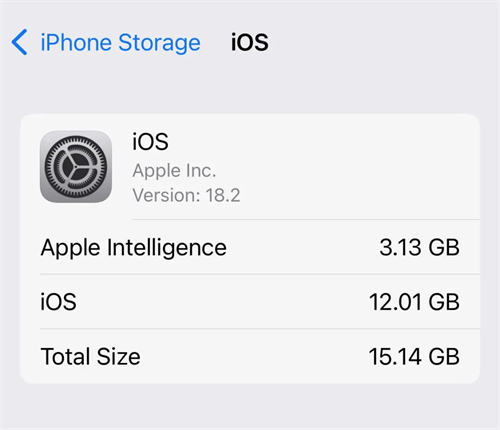Click the center hub of gear icon
Screen dimensions: 500x430
tap(76, 166)
